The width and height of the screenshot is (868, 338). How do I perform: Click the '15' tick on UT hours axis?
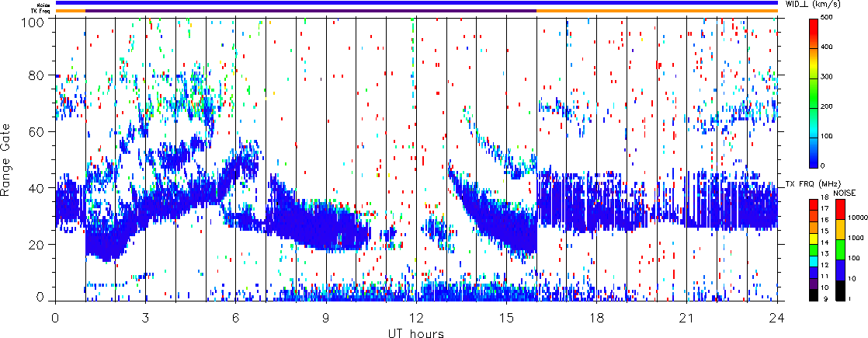click(506, 318)
